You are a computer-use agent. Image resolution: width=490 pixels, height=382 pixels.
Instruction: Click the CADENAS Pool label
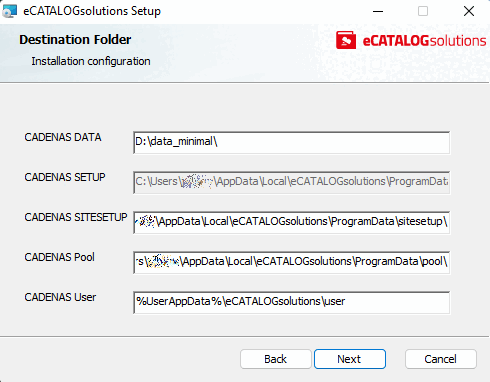tap(59, 257)
